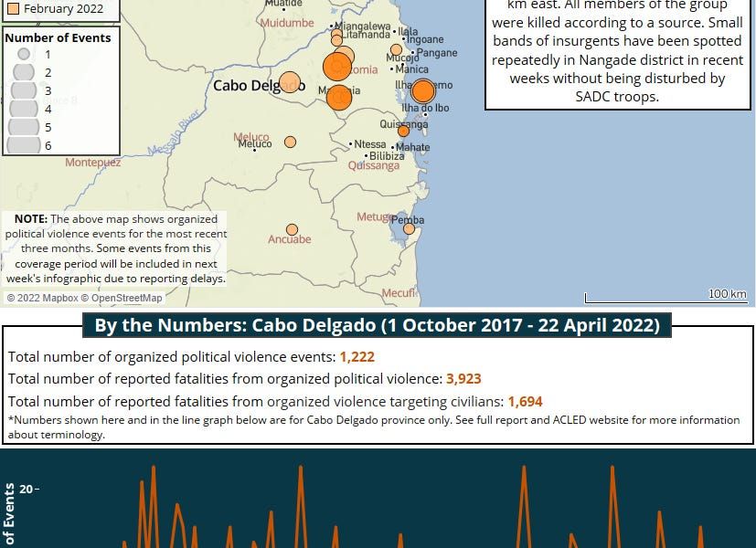Click the 1,222 total events figure
The height and width of the screenshot is (548, 756).
(357, 357)
